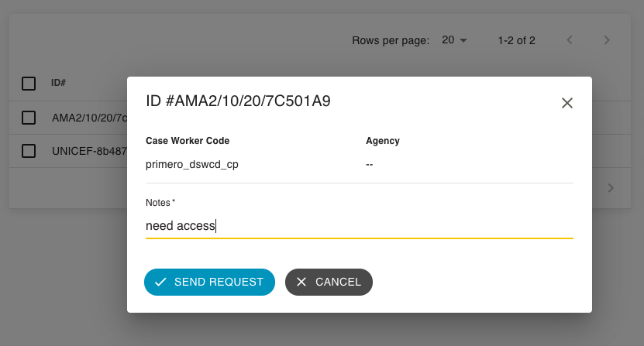Open the Rows per page dropdown showing 20
The width and height of the screenshot is (644, 346).
click(454, 40)
